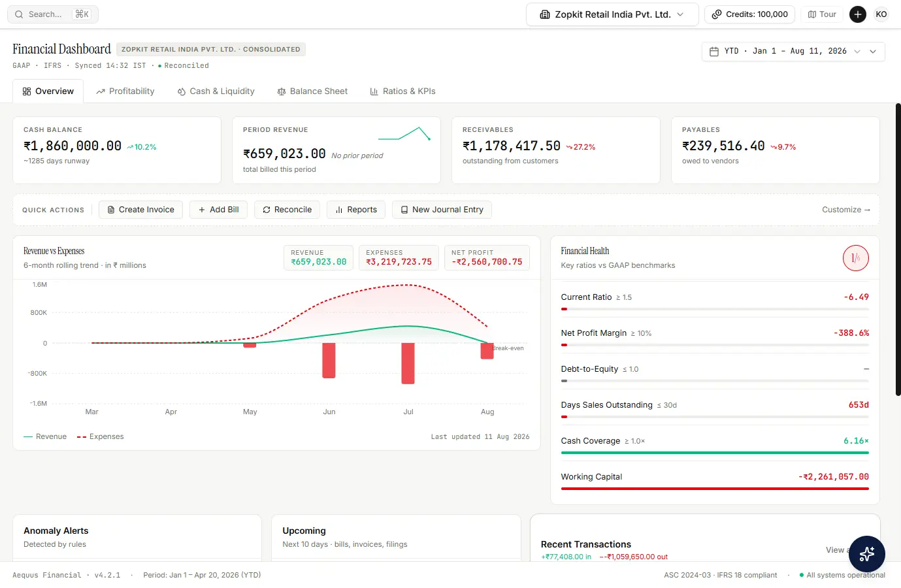Click the Cash Coverage progress bar
The width and height of the screenshot is (901, 588).
pos(715,453)
